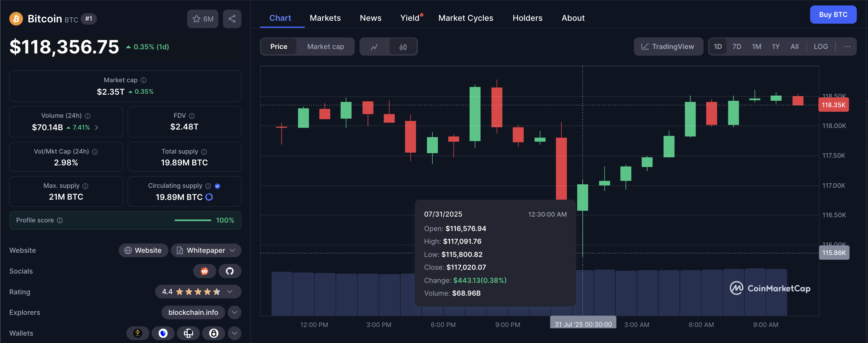
Task: Click the Buy BTC button
Action: pyautogui.click(x=833, y=14)
